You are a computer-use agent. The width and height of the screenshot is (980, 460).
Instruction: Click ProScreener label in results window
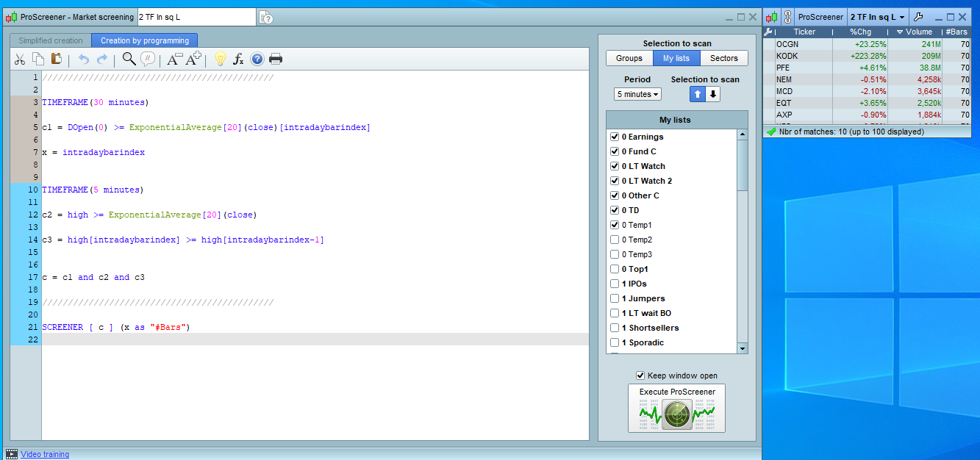click(x=820, y=17)
